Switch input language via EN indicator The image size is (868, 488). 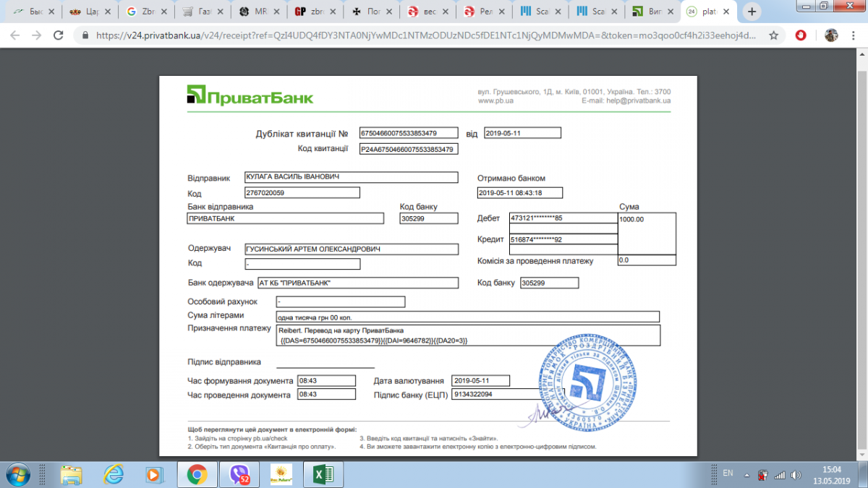[728, 474]
